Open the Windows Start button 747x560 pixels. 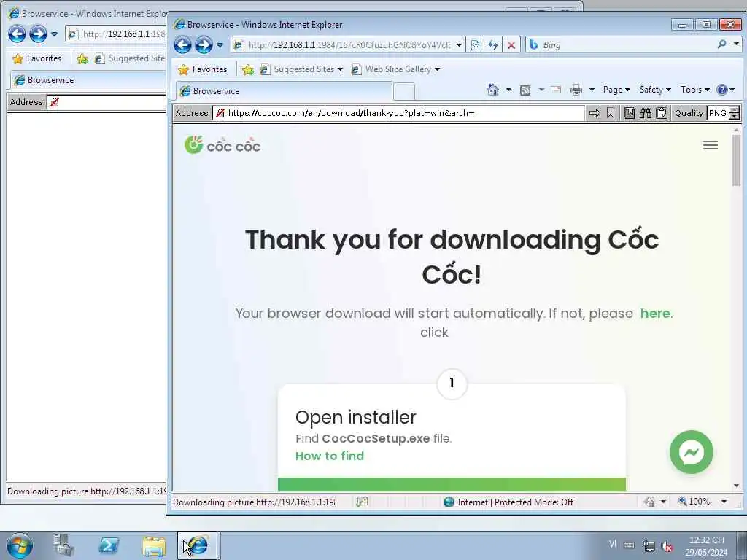click(20, 546)
